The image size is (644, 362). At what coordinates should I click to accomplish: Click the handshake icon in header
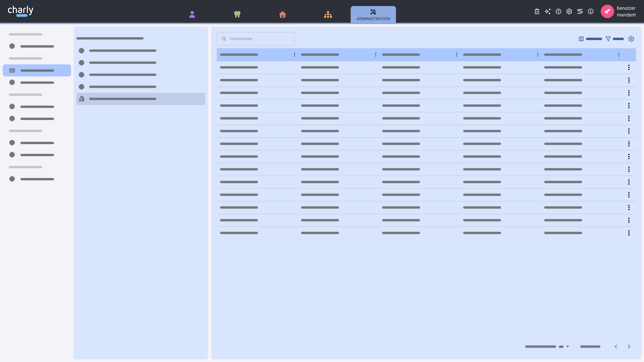pyautogui.click(x=580, y=11)
